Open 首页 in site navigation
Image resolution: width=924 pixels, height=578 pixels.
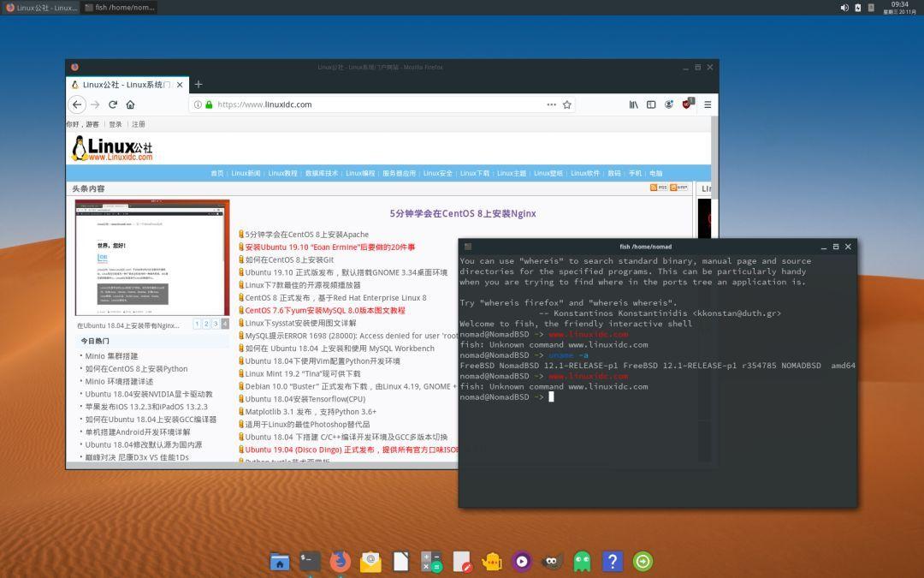[216, 173]
